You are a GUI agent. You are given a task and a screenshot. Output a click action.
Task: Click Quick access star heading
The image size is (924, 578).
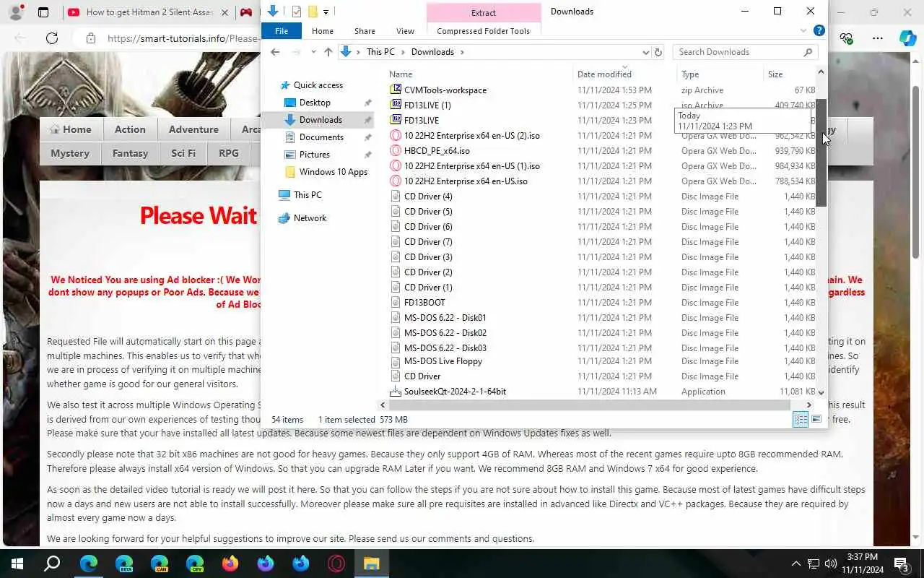318,85
